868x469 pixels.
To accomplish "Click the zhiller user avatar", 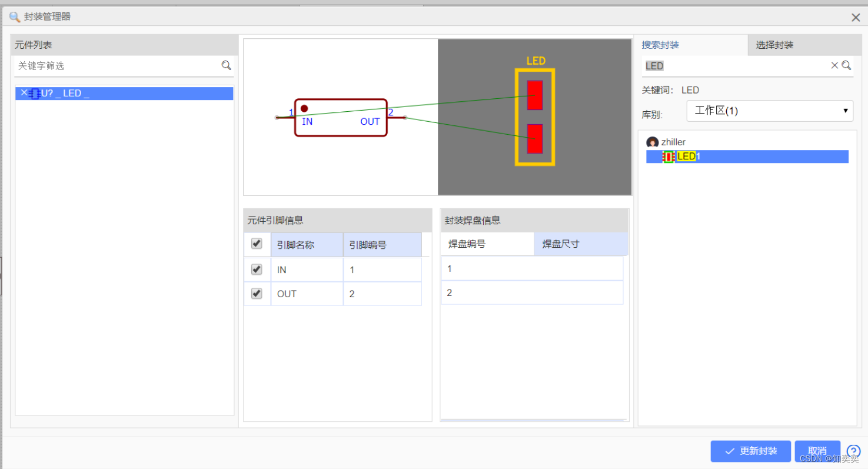I will click(652, 142).
